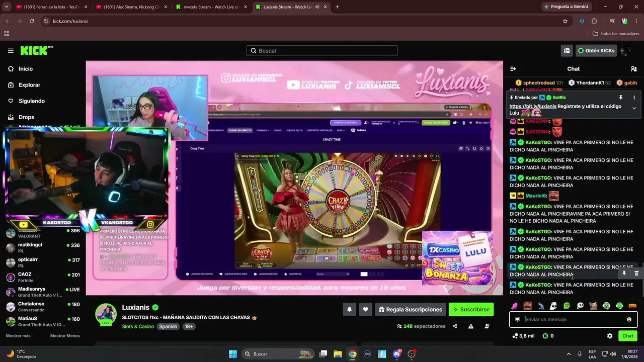The image size is (644, 362).
Task: Open Explorar in the sidebar
Action: tap(29, 85)
